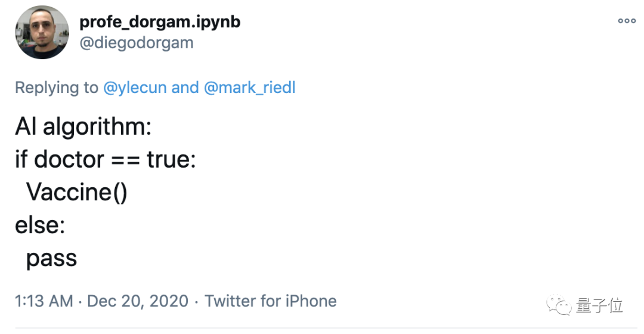Click the Dec 20, 2020 date
Screen dimensions: 644x334
tap(138, 301)
